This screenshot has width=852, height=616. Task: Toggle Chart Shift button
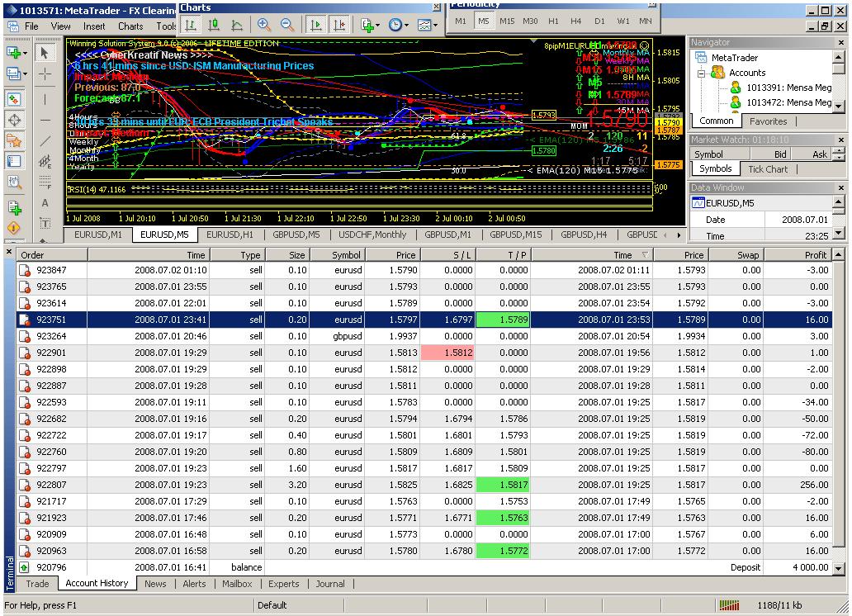[339, 25]
